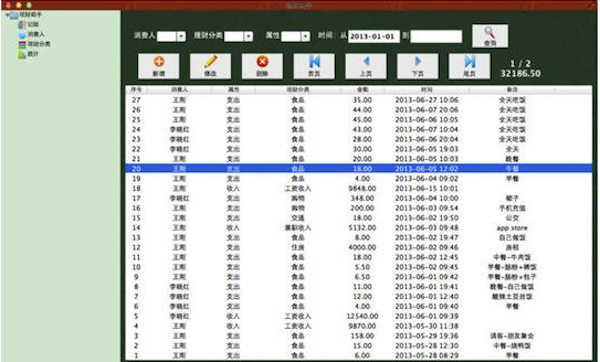
Task: Click the 修改 (edit) pencil button
Action: (x=210, y=66)
